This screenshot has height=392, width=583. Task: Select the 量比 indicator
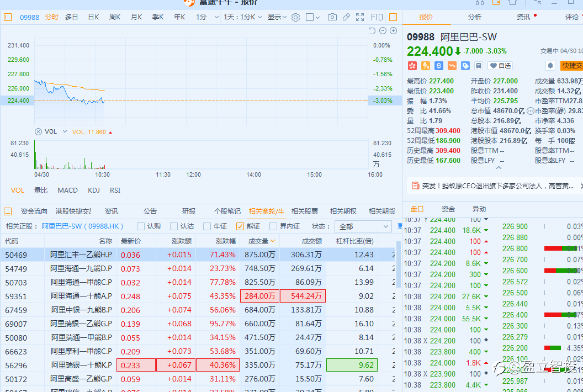[40, 190]
